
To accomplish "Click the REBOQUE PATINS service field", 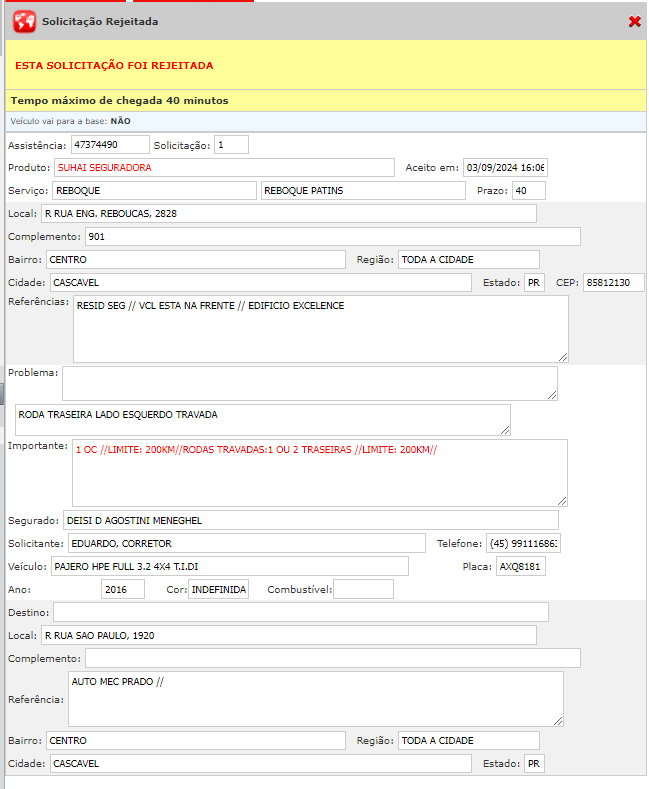I will pyautogui.click(x=362, y=191).
